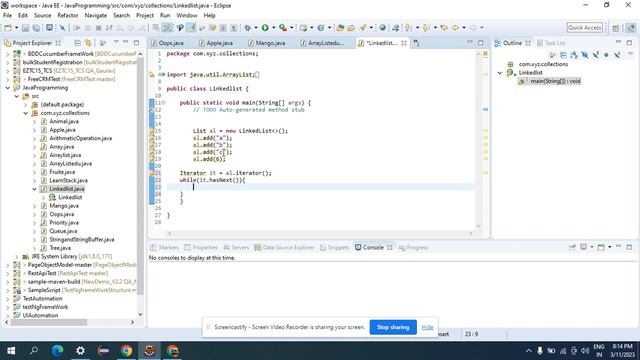Click Display Selected Console icon

pos(584,247)
